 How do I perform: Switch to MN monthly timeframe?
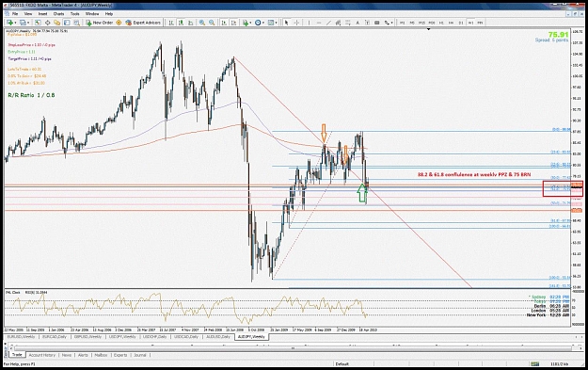(x=480, y=23)
